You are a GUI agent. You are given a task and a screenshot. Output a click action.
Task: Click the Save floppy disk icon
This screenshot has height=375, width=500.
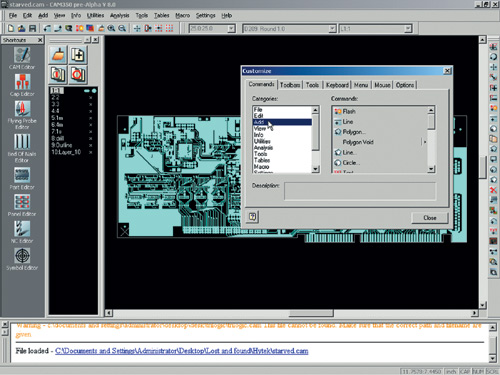pyautogui.click(x=32, y=28)
